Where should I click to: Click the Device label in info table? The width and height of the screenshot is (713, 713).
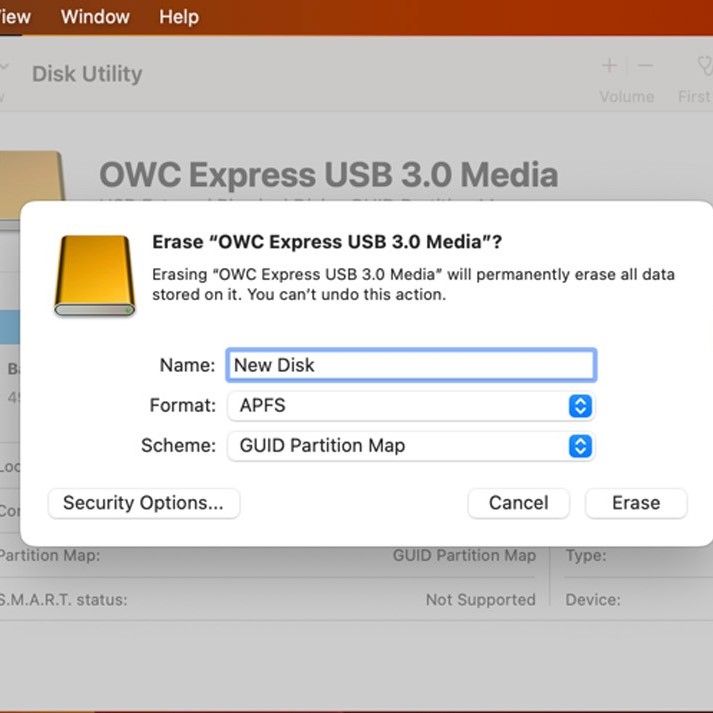[593, 600]
